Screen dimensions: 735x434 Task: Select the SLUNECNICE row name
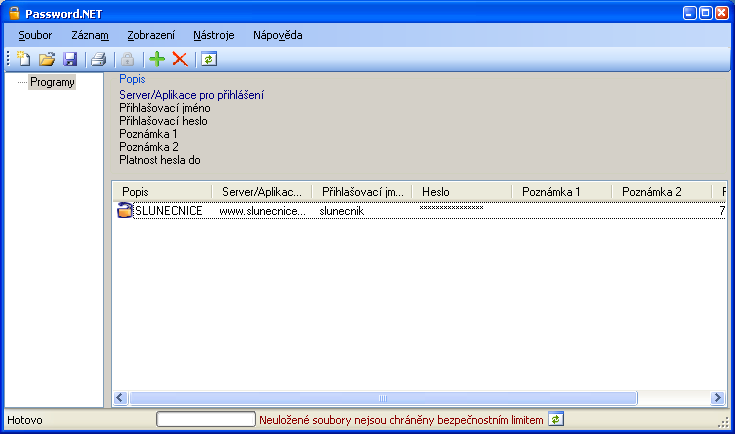pyautogui.click(x=169, y=211)
